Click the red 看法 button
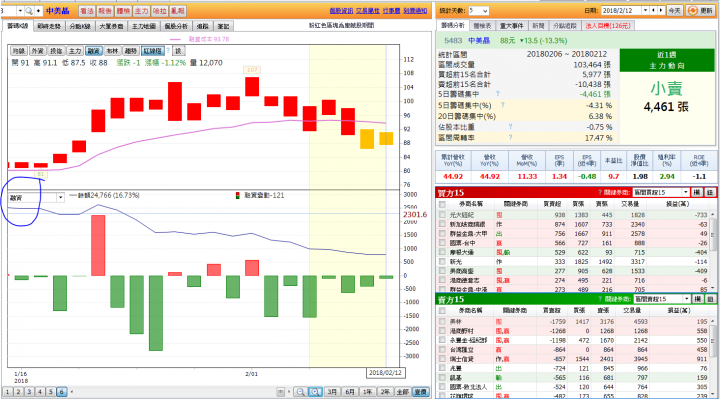This screenshot has width=720, height=399. [87, 11]
